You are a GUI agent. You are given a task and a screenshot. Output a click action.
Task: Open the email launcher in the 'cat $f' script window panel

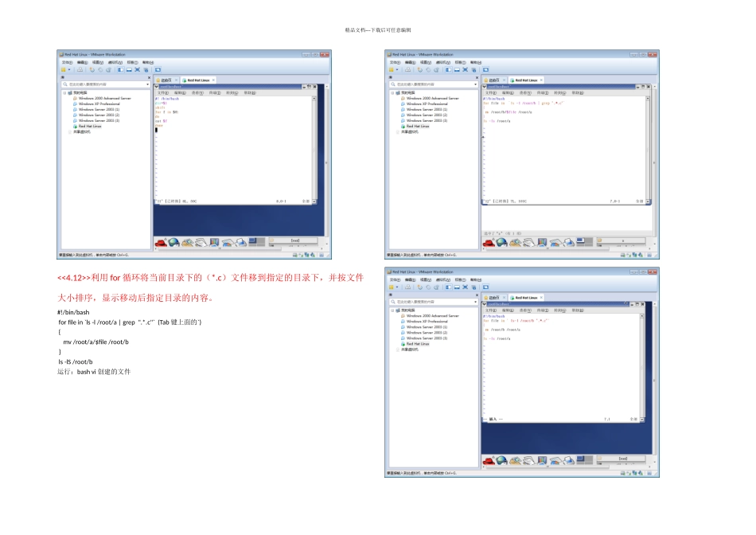(188, 242)
